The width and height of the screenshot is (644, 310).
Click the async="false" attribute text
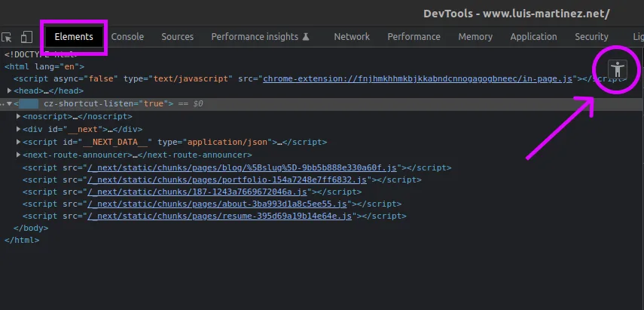(x=86, y=78)
